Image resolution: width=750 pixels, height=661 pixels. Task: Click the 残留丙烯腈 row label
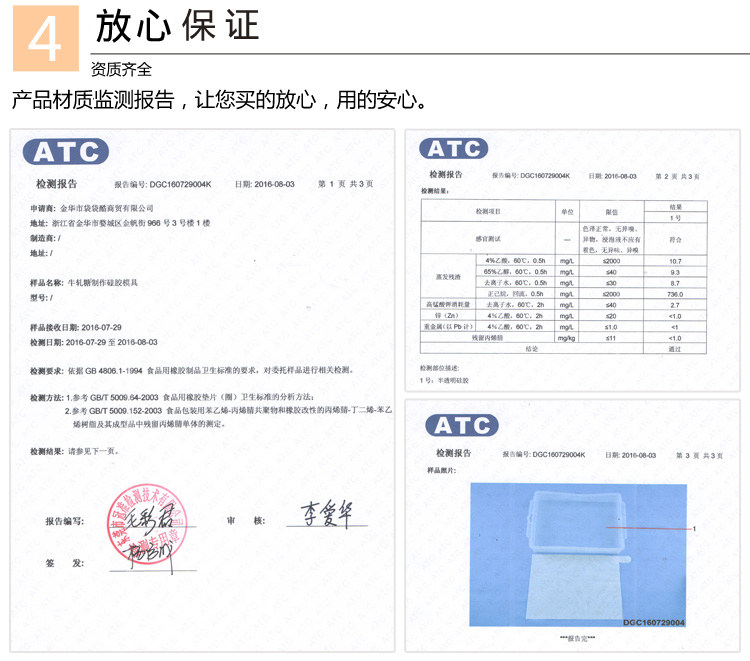(x=487, y=338)
